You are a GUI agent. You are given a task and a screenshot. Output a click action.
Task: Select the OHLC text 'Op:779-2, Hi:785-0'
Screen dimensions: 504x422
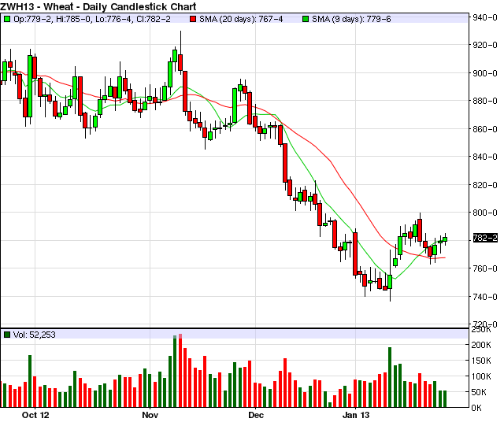(x=52, y=19)
